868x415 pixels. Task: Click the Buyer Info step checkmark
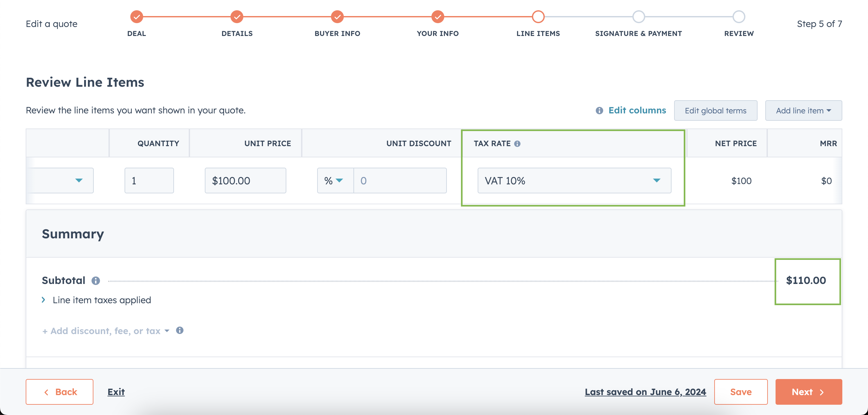click(x=337, y=16)
